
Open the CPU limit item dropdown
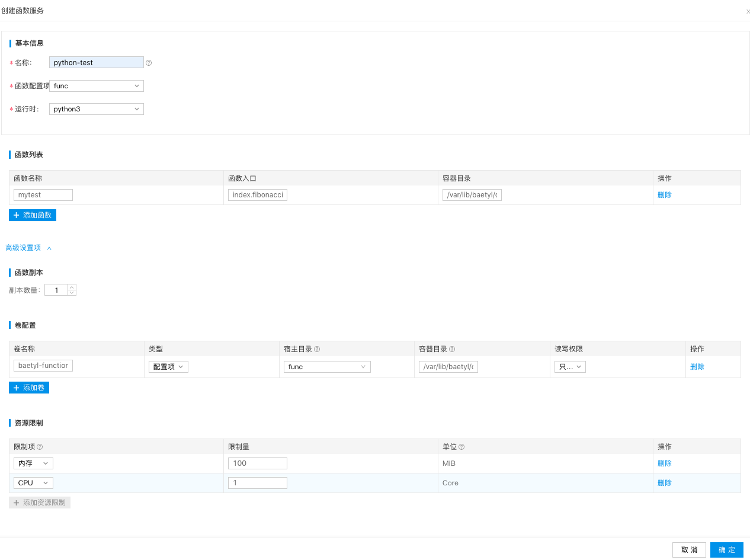coord(33,483)
